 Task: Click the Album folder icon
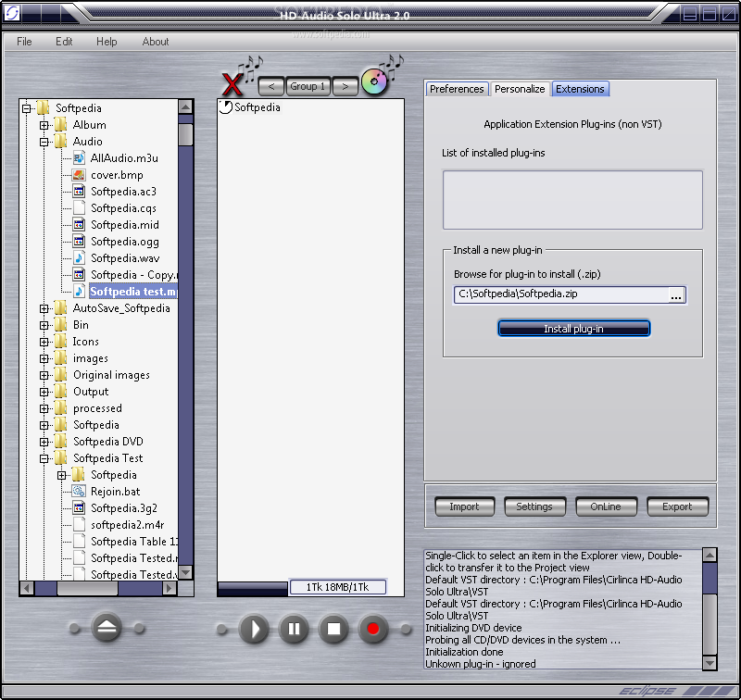[x=60, y=125]
